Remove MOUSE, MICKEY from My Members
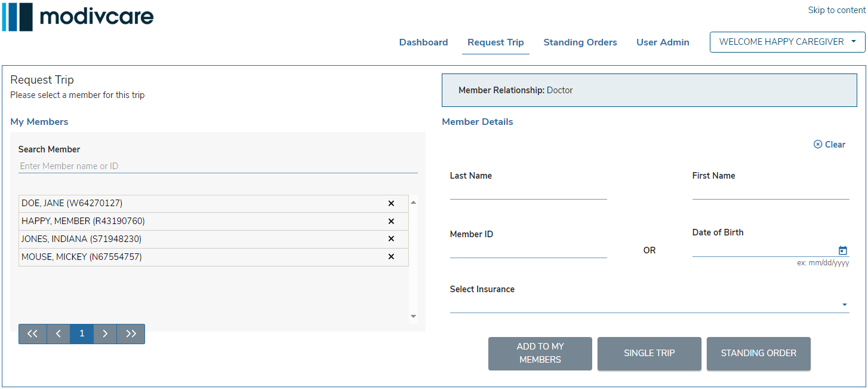Image resolution: width=868 pixels, height=389 pixels. 391,257
